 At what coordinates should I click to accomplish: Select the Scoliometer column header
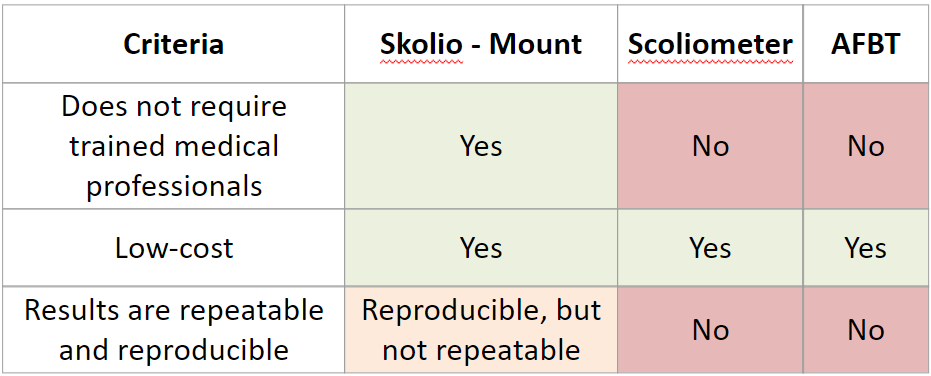710,44
